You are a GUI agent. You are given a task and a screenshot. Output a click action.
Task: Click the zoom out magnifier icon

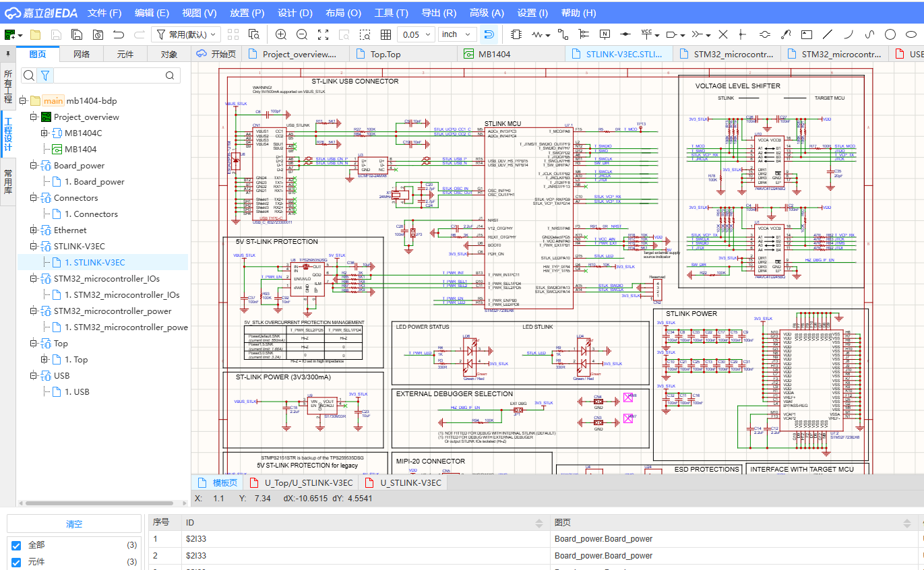[302, 34]
